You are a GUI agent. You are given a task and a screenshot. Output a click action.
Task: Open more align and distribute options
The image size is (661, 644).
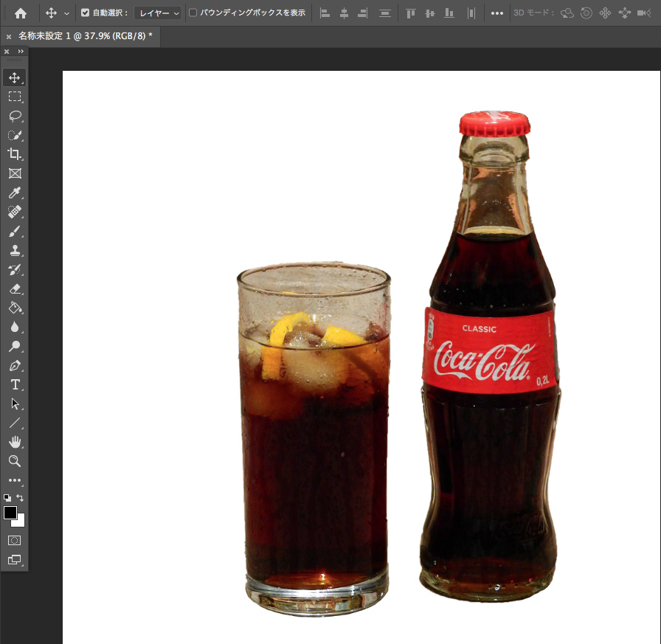[x=497, y=13]
